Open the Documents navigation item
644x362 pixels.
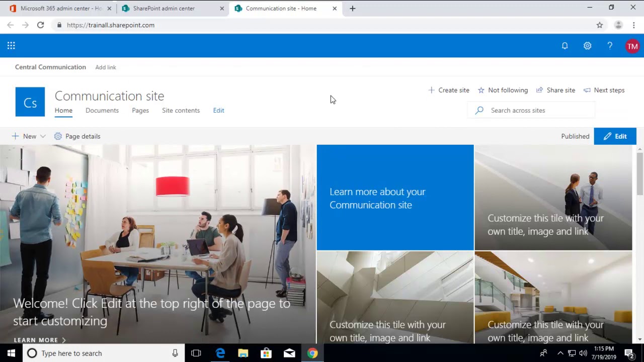102,110
